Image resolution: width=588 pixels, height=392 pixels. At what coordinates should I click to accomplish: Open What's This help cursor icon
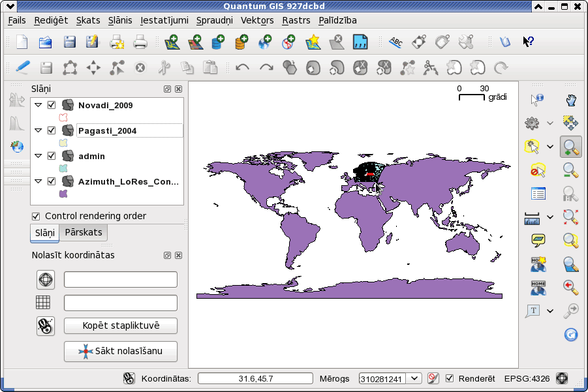pos(528,41)
